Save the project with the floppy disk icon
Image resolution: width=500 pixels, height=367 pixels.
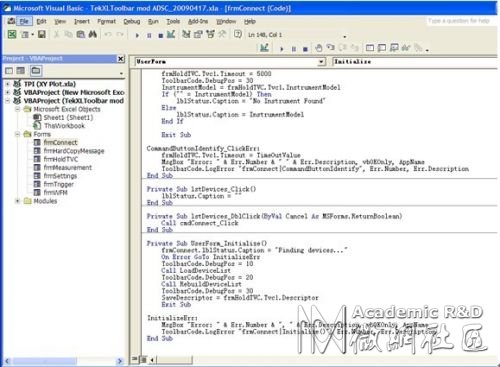[42, 34]
